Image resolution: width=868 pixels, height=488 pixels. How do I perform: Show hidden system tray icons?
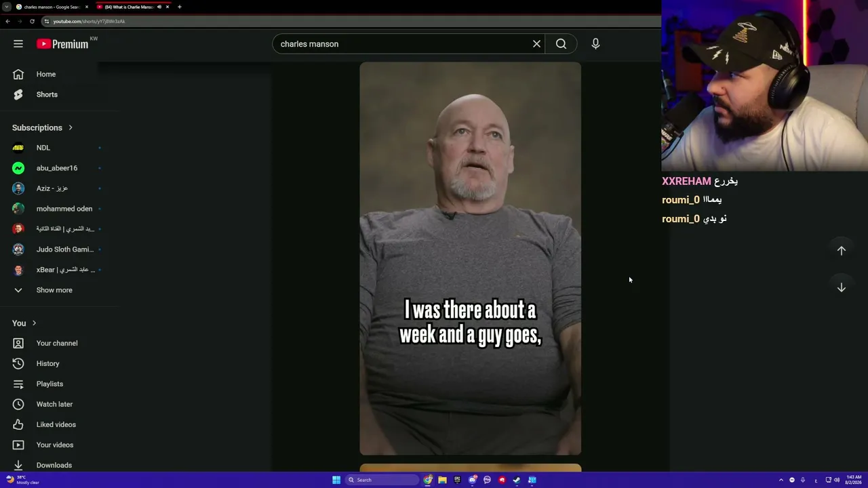click(x=781, y=480)
